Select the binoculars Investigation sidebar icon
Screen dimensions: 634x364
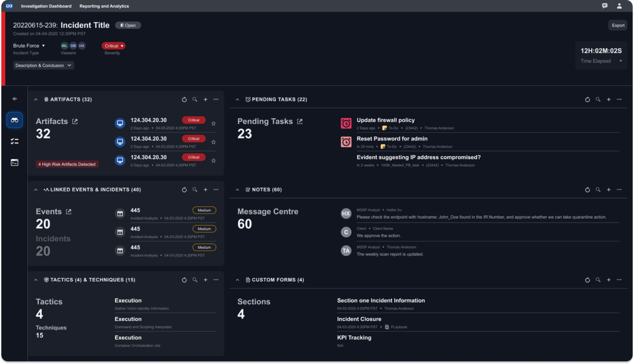pos(14,120)
